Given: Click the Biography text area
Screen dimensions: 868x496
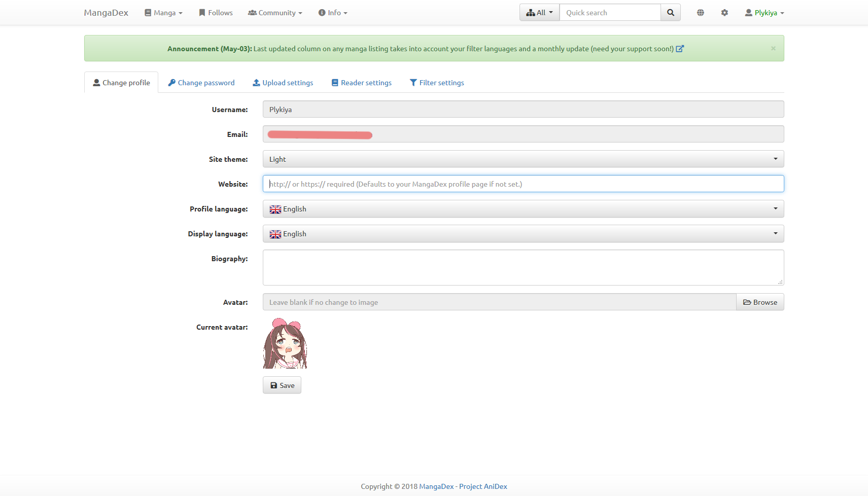Looking at the screenshot, I should click(x=523, y=267).
